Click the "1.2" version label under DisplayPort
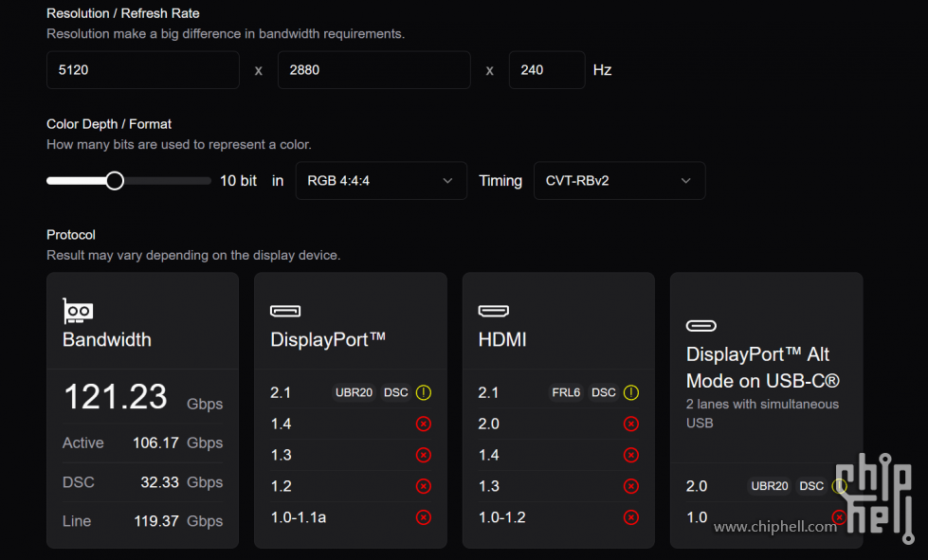This screenshot has width=928, height=560. tap(281, 486)
